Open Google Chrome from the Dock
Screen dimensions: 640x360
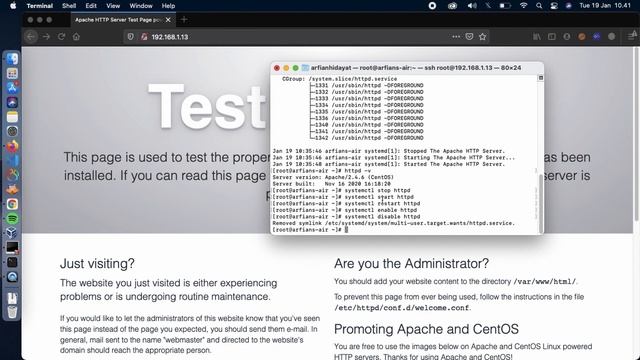tap(12, 204)
